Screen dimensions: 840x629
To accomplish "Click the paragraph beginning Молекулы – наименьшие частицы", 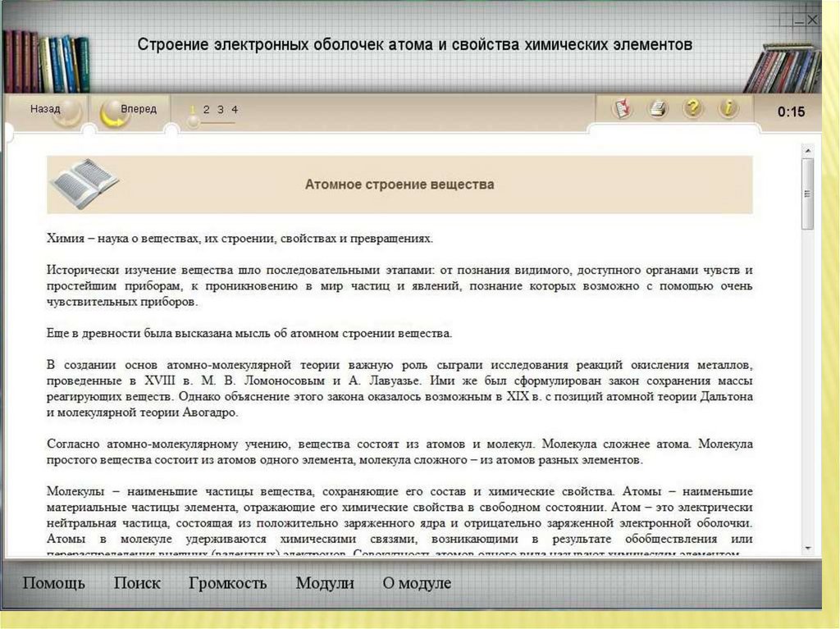I will click(x=399, y=522).
